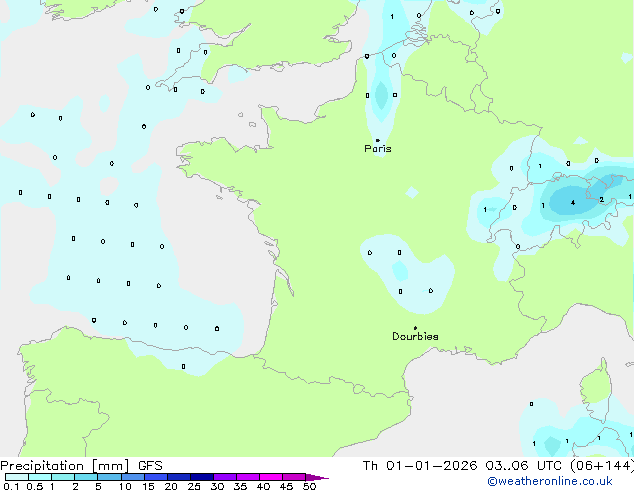Select the 35 to 40 mm legend swatch
Screen dimensions: 634x490
tap(248, 477)
